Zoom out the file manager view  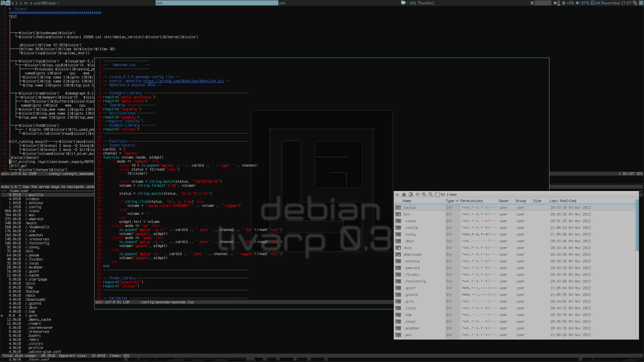click(431, 194)
